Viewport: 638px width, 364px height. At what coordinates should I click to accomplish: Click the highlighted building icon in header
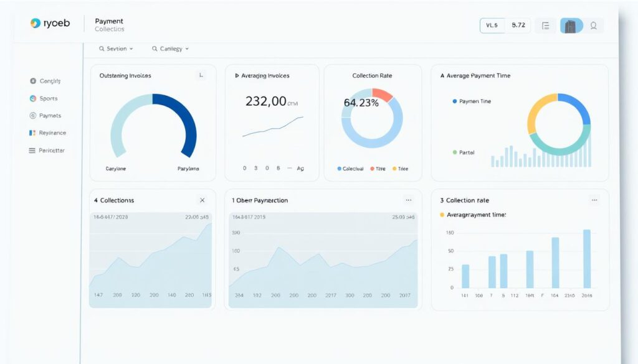click(x=570, y=26)
